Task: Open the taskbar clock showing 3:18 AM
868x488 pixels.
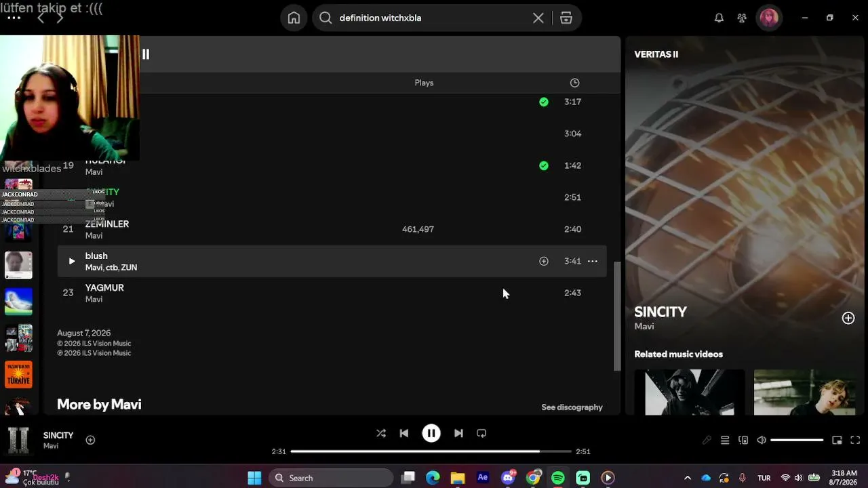Action: click(x=844, y=478)
